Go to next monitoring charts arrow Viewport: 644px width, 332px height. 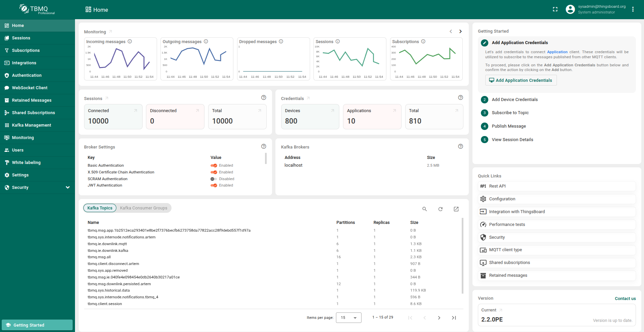[460, 31]
